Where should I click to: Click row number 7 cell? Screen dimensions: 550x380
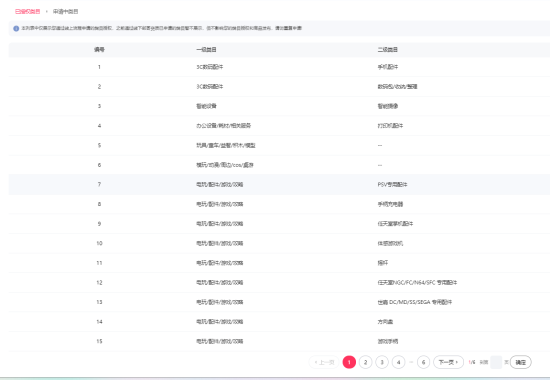[x=99, y=185]
